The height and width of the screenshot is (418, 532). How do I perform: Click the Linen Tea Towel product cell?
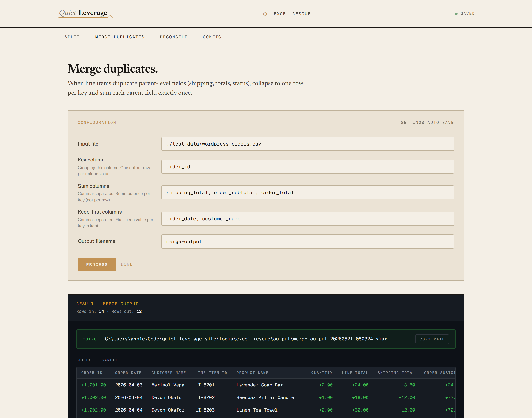click(x=257, y=410)
